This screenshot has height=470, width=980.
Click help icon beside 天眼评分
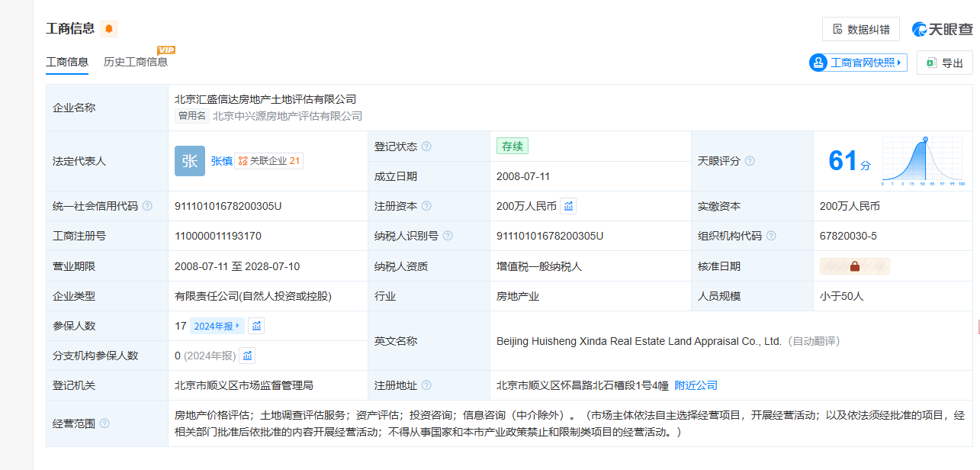750,161
